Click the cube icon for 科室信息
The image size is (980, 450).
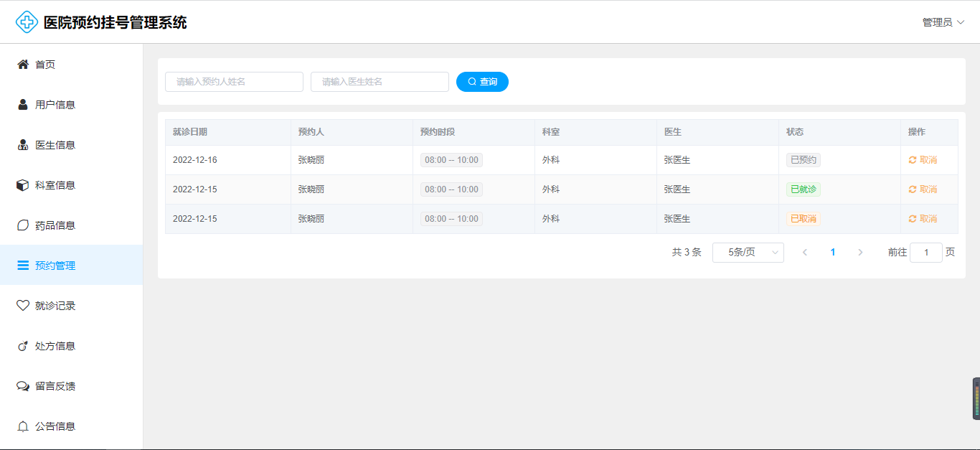pos(23,185)
